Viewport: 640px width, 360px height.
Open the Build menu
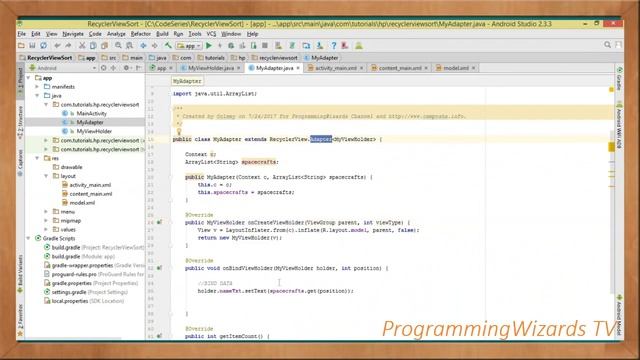click(162, 34)
